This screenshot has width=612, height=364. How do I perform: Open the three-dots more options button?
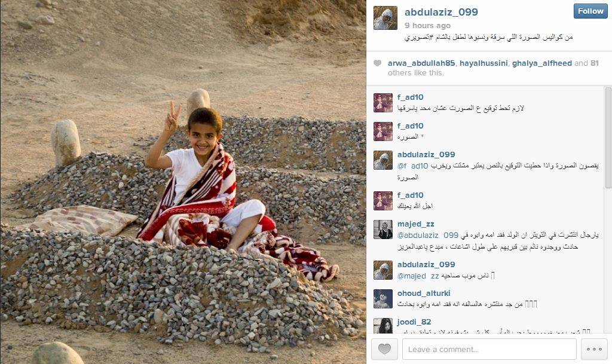(x=594, y=349)
